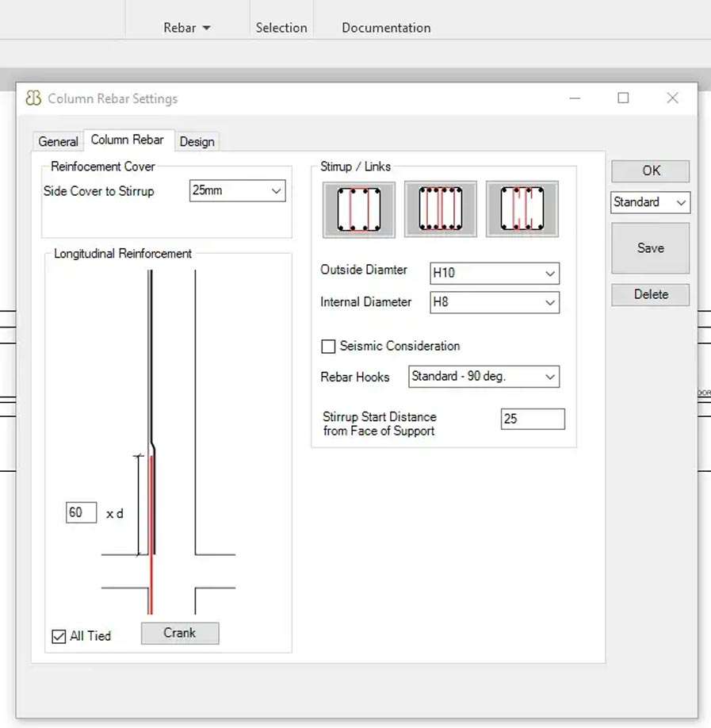Expand the Rebar Hooks dropdown
The height and width of the screenshot is (728, 711).
[x=484, y=377]
